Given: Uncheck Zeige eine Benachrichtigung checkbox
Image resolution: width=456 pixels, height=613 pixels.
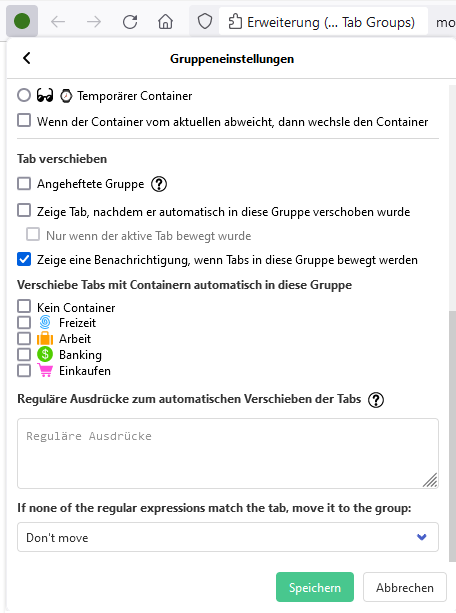Looking at the screenshot, I should click(x=24, y=259).
